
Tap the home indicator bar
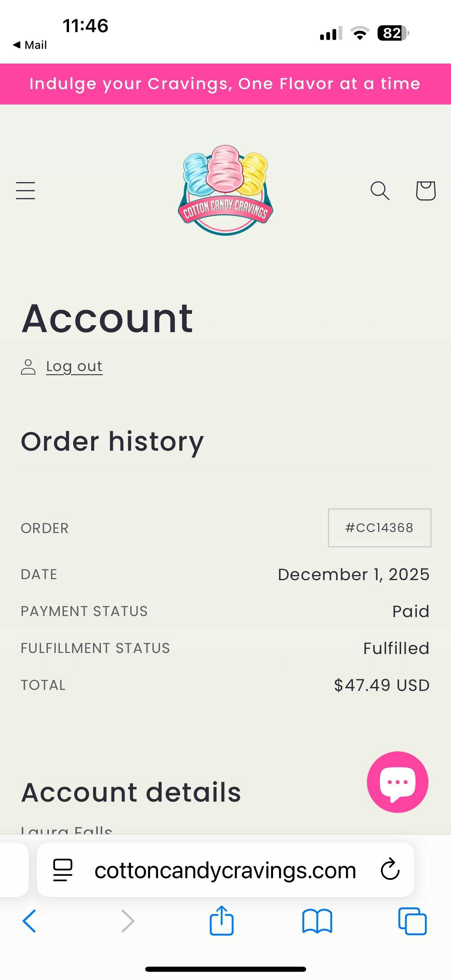coord(225,969)
